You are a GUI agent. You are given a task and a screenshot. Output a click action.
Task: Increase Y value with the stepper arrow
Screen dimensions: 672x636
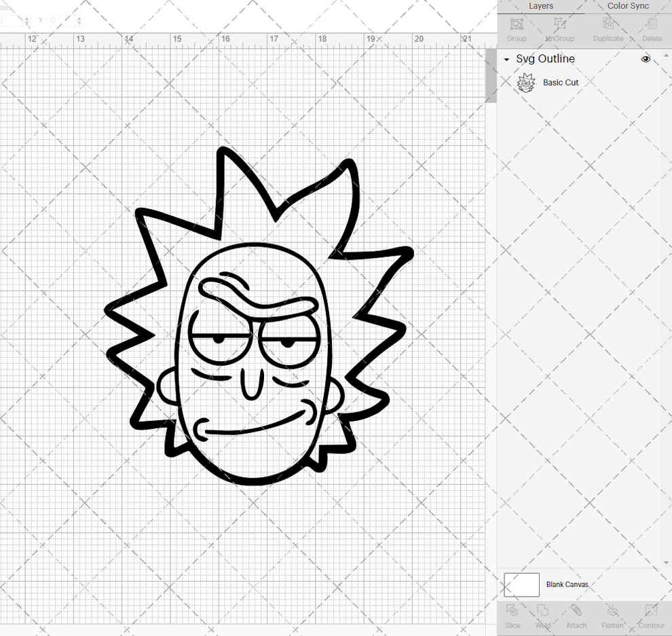coord(79,18)
